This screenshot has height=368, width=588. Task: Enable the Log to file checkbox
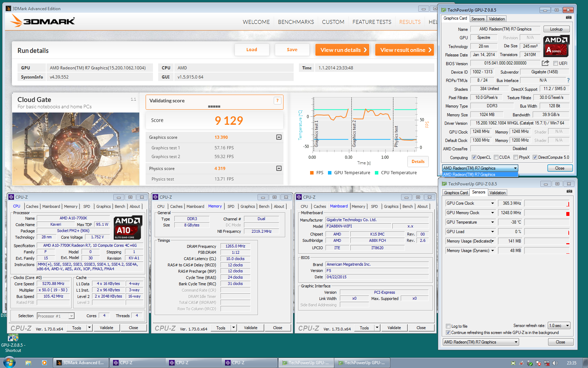(448, 326)
